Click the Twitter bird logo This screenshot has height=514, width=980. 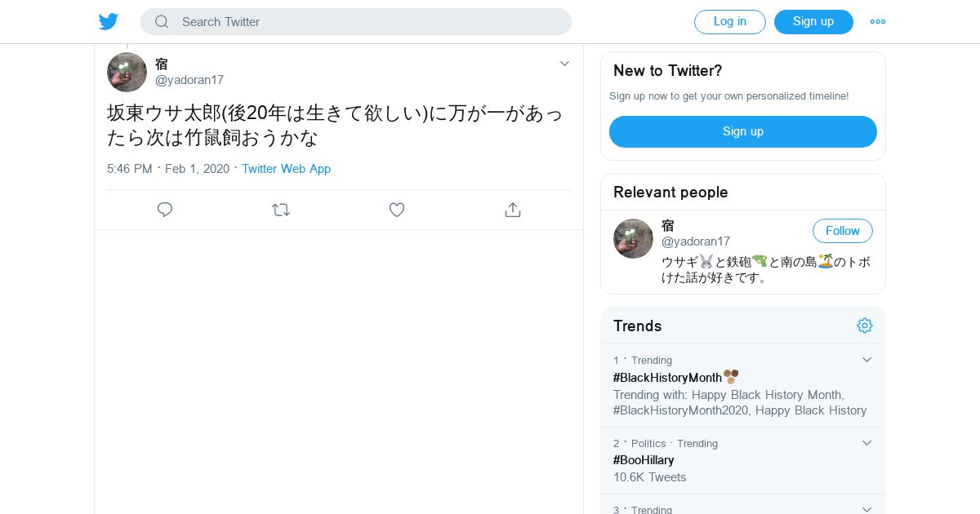point(109,22)
